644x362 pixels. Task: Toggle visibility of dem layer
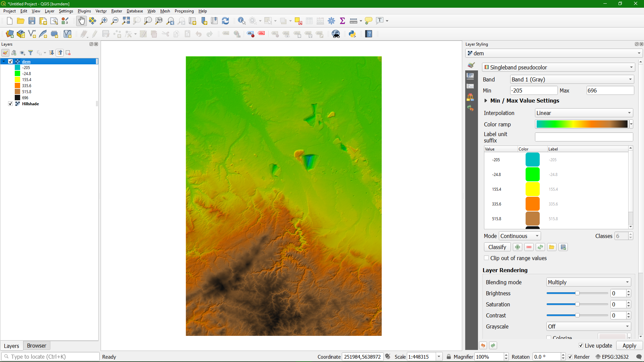[10, 62]
